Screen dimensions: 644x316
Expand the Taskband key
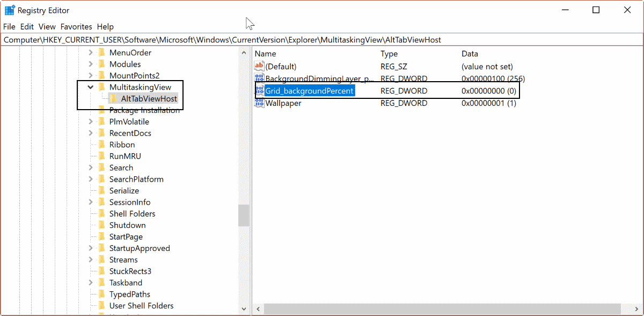tap(90, 283)
